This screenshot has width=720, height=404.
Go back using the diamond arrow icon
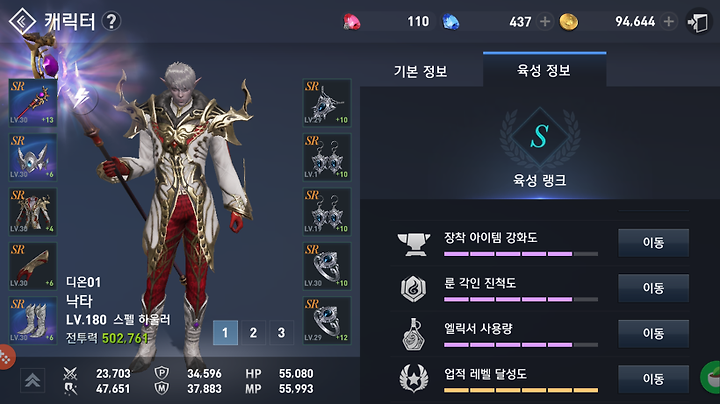[x=22, y=21]
